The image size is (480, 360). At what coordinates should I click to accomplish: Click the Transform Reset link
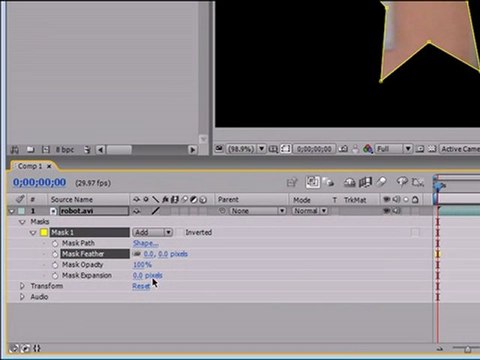click(141, 286)
